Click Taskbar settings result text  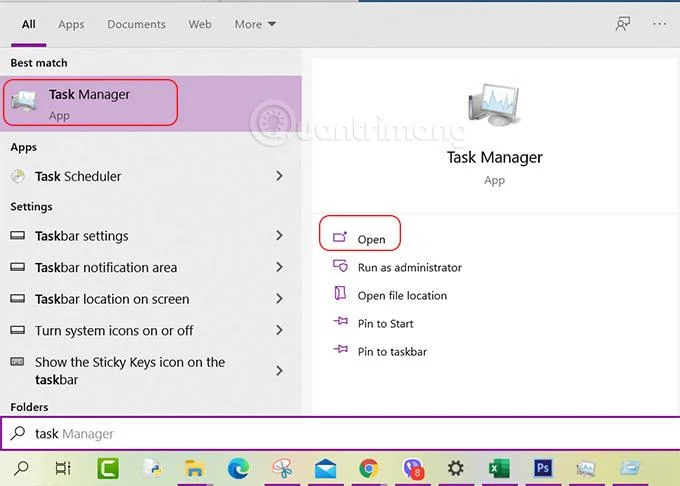[82, 236]
